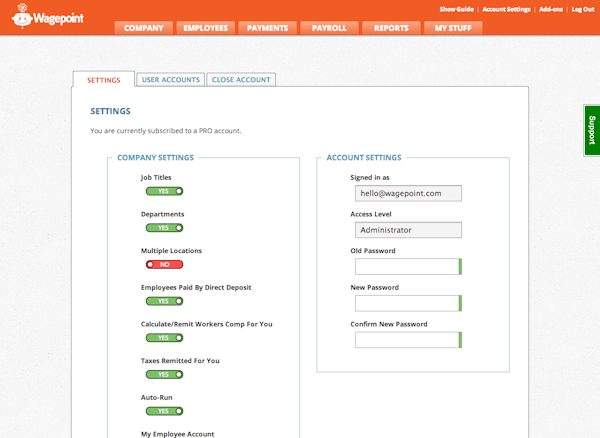
Task: Toggle Employees Paid By Direct Deposit
Action: tap(163, 301)
